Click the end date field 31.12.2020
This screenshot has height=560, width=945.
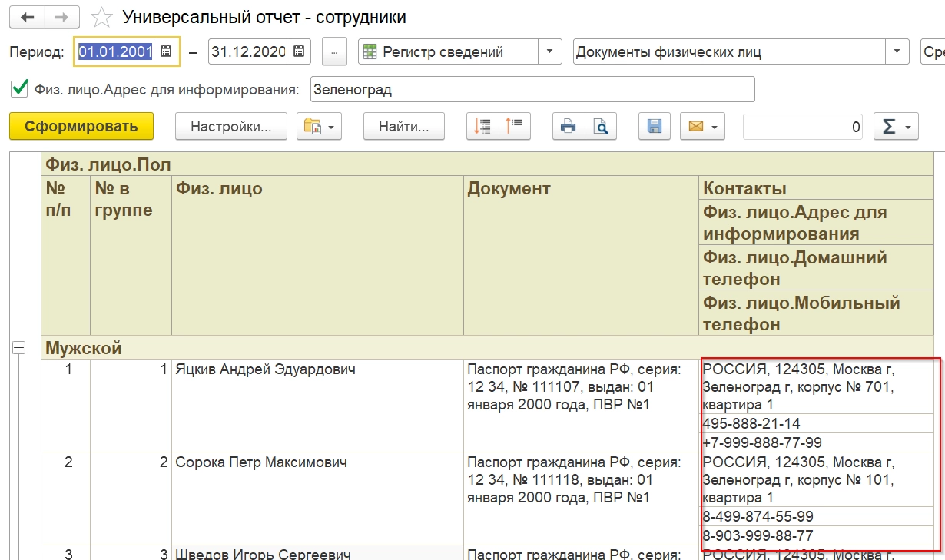pos(248,52)
